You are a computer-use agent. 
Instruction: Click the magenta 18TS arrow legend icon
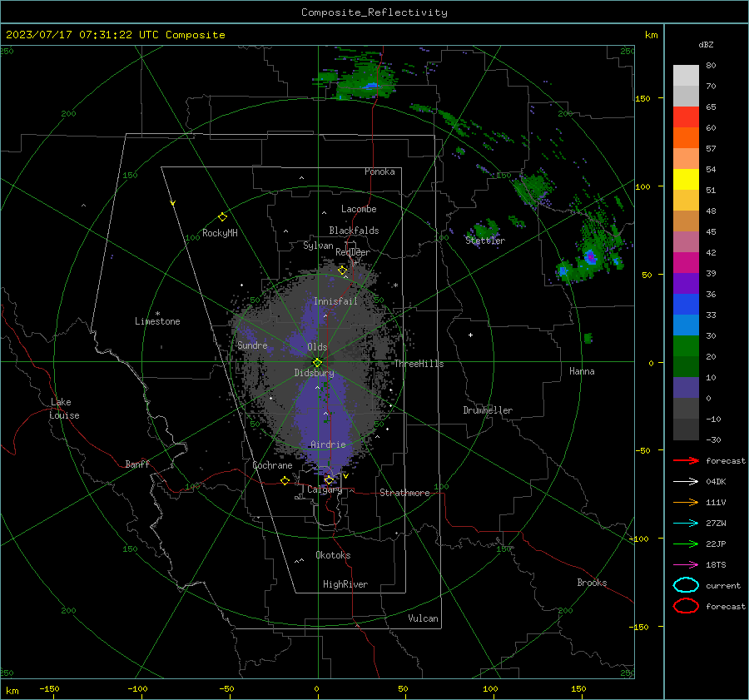pyautogui.click(x=686, y=565)
